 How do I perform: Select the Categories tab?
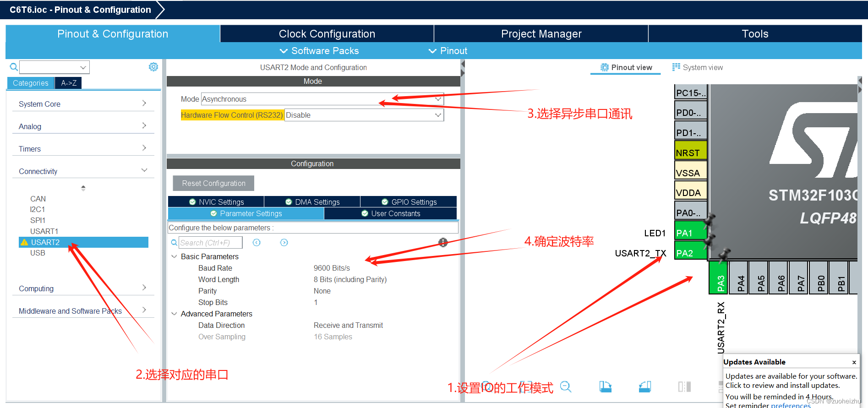(31, 83)
